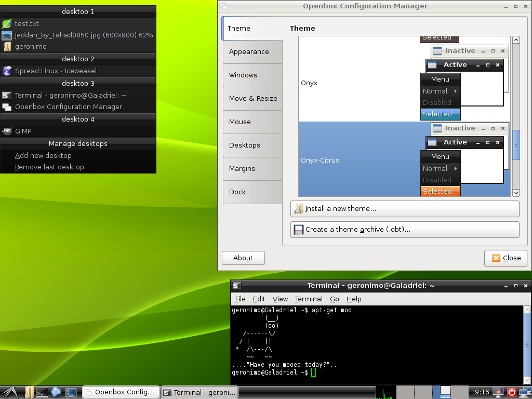Open the Move & Resize tab
Image resolution: width=532 pixels, height=399 pixels.
pos(253,98)
